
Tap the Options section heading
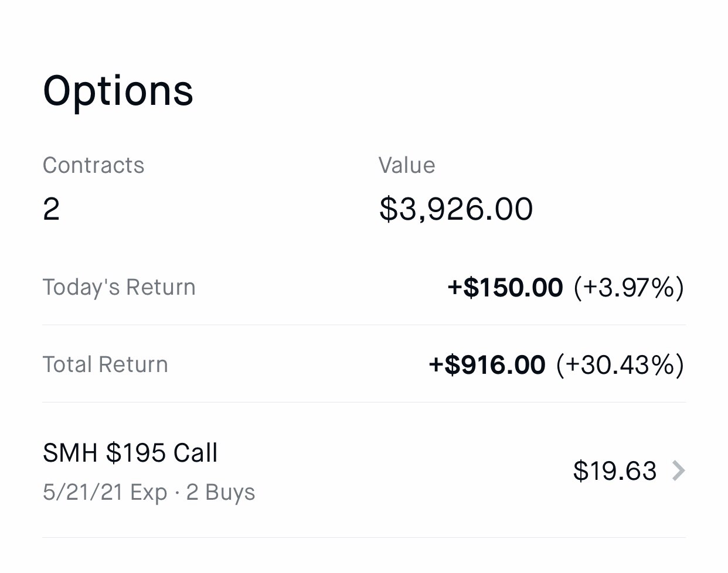[118, 91]
